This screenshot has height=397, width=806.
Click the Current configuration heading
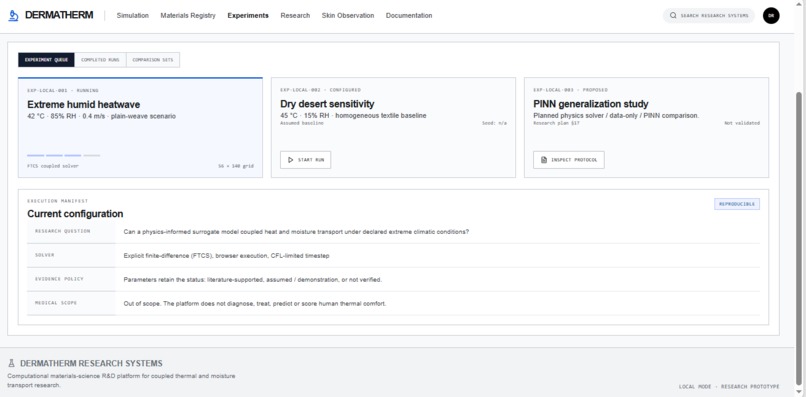click(x=75, y=213)
